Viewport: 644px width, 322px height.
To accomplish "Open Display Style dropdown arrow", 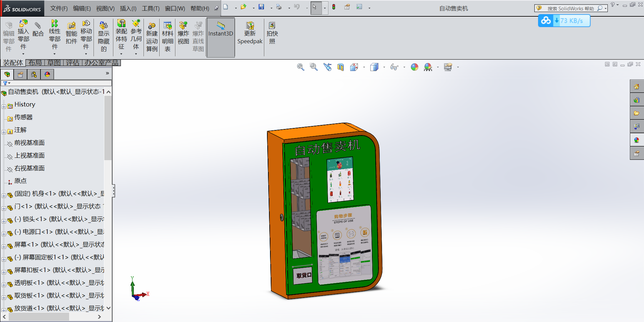I will 384,67.
